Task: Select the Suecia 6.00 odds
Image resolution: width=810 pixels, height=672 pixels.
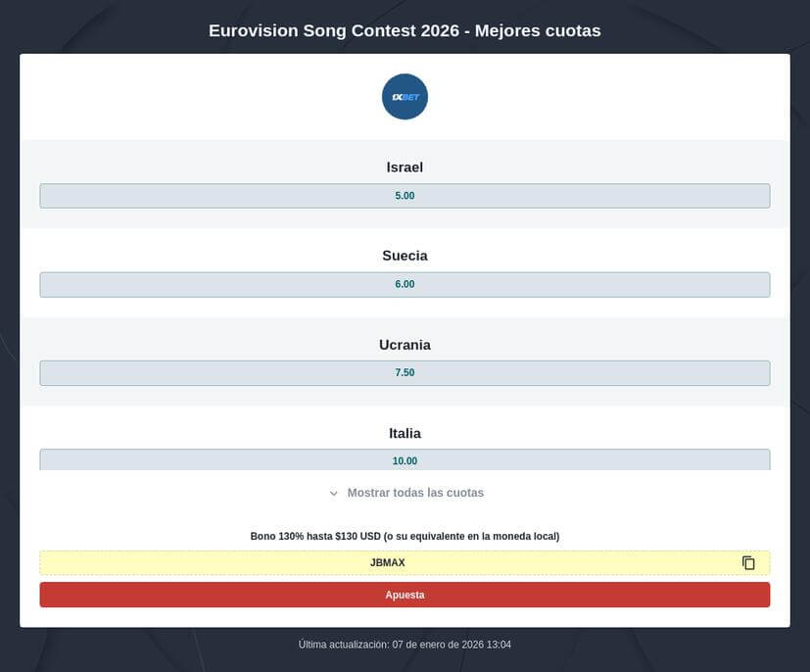Action: click(405, 283)
